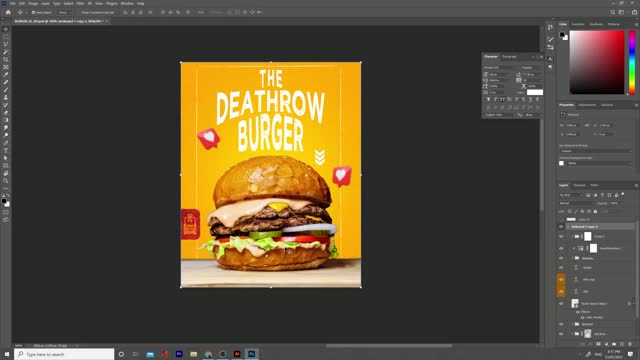Switch to the Adjustments tab
The image size is (640, 360).
click(x=587, y=105)
